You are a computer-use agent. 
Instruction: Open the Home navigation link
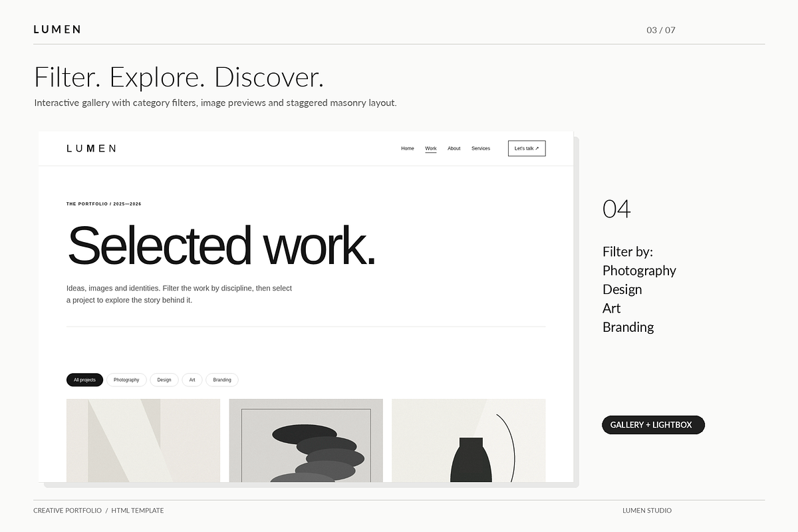click(408, 148)
